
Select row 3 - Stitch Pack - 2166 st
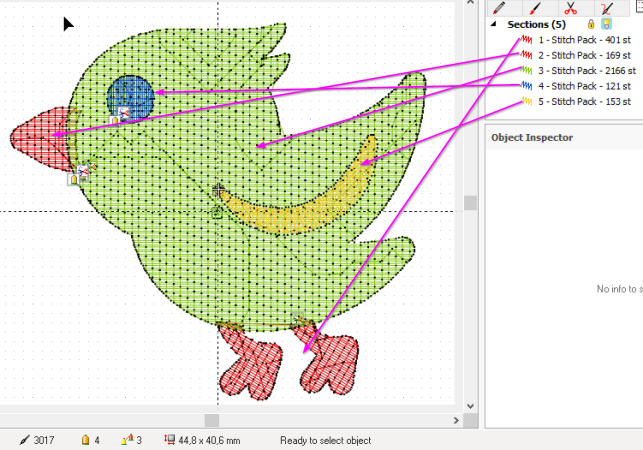pos(578,71)
